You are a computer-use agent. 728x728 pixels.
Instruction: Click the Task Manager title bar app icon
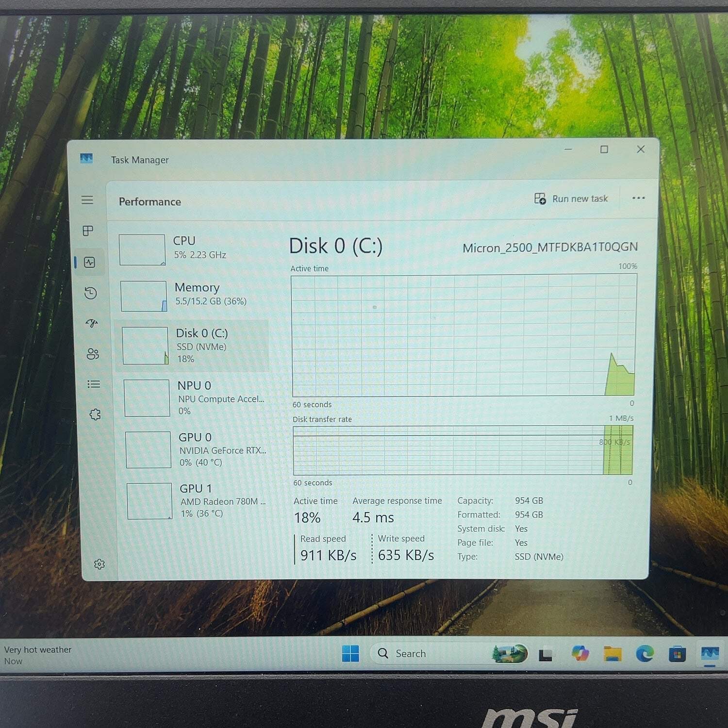pyautogui.click(x=86, y=158)
